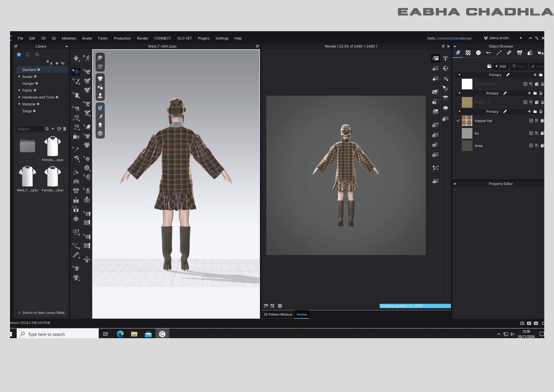This screenshot has height=392, width=554.
Task: Click the pencil icon next to first Primary
Action: (508, 75)
